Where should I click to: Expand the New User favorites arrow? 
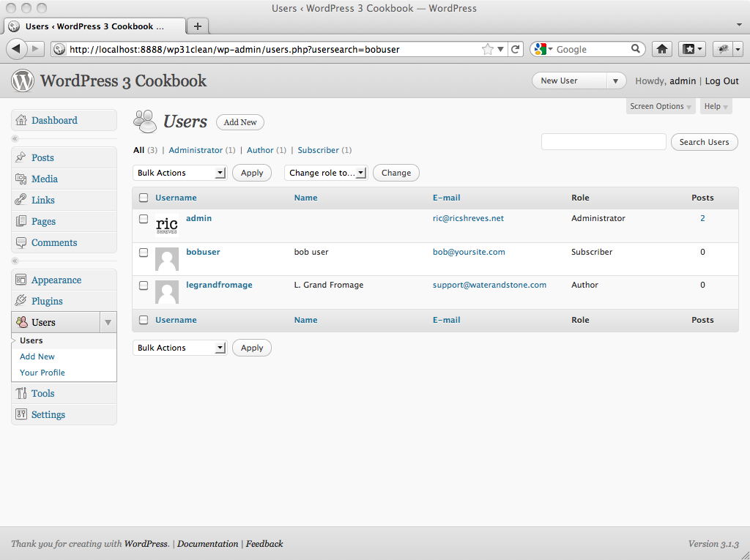616,81
